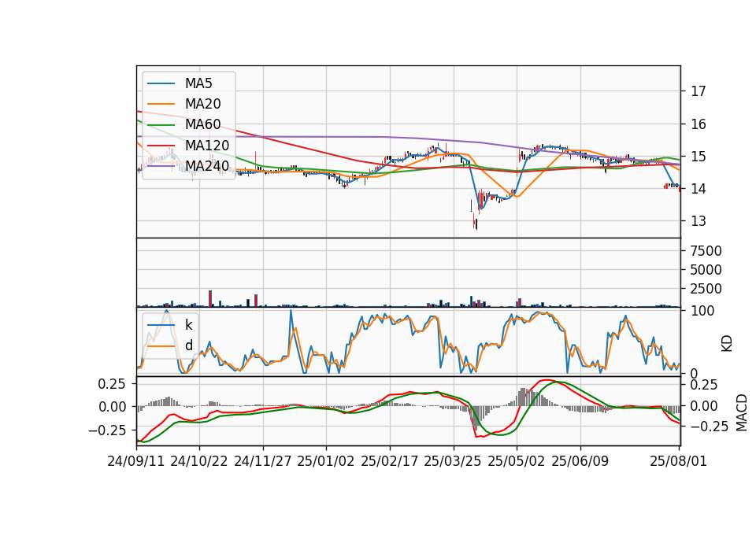The width and height of the screenshot is (756, 543).
Task: Click the price axis value 15
Action: 699,157
